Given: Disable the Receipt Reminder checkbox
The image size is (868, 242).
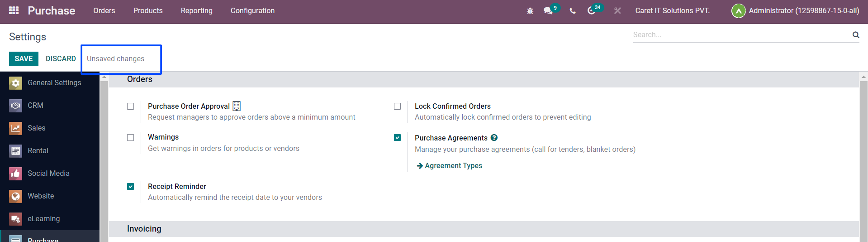Looking at the screenshot, I should click(x=131, y=187).
